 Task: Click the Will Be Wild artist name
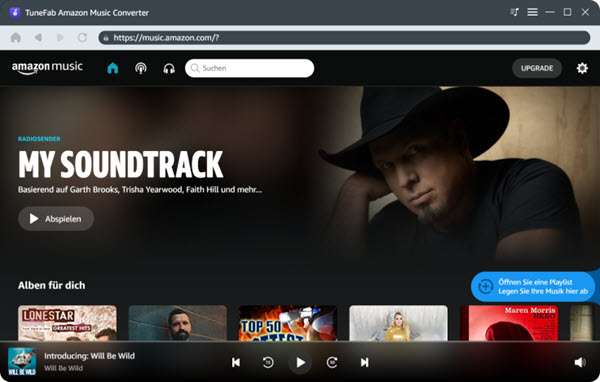pyautogui.click(x=63, y=368)
